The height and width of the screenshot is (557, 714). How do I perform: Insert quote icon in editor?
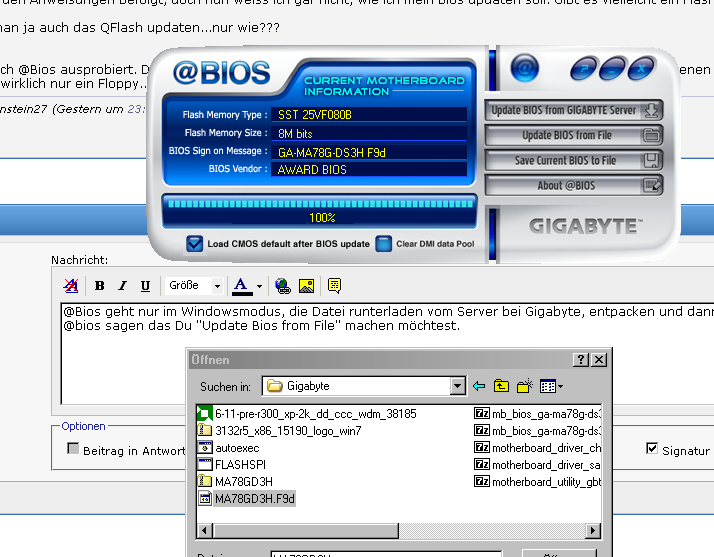[334, 286]
